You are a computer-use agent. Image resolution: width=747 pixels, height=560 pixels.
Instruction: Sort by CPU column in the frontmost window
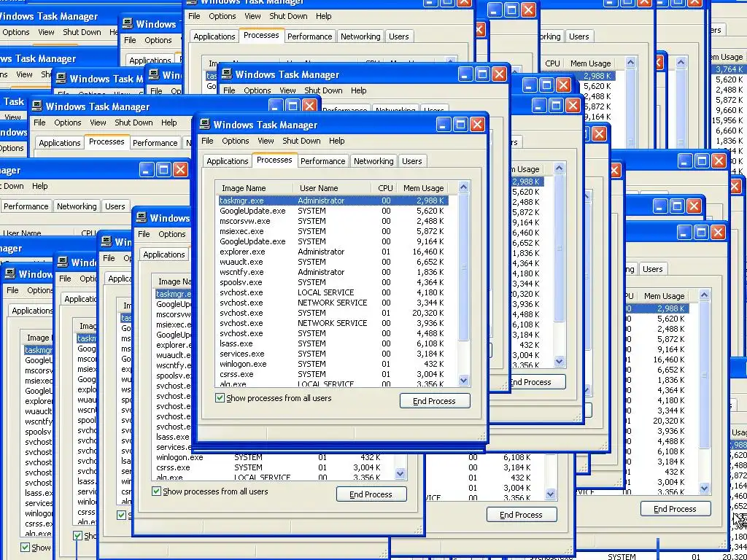pos(385,188)
